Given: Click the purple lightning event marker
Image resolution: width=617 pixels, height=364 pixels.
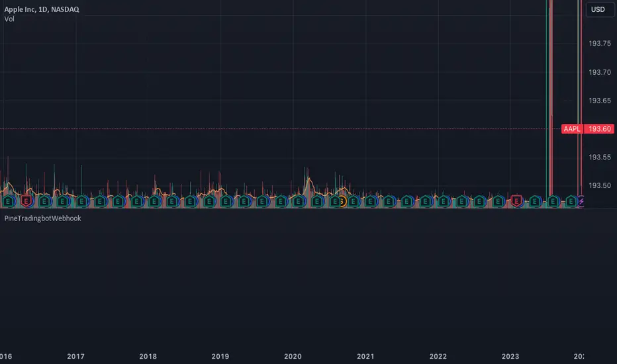Looking at the screenshot, I should (x=581, y=202).
